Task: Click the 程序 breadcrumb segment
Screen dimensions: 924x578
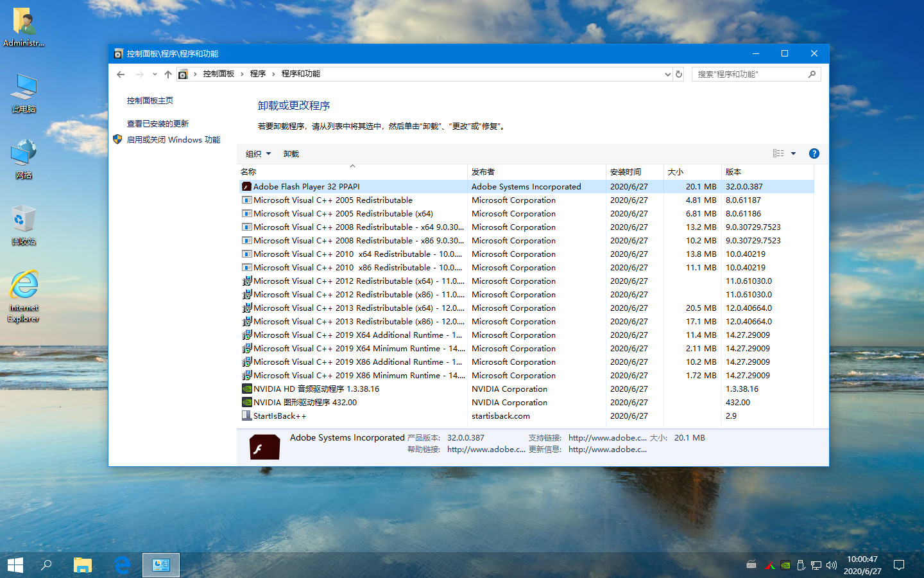Action: pyautogui.click(x=258, y=74)
